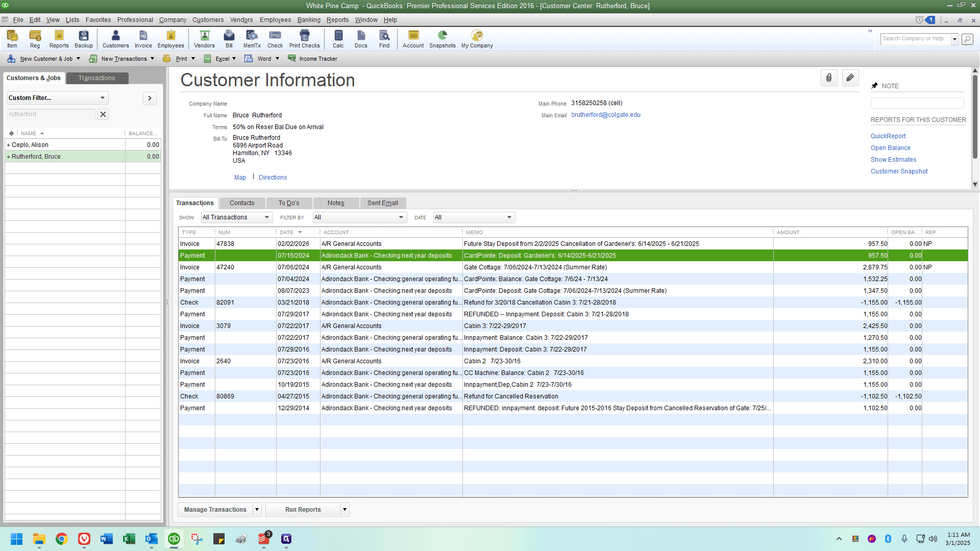Open the Windows Start menu
The height and width of the screenshot is (551, 980).
tap(17, 539)
